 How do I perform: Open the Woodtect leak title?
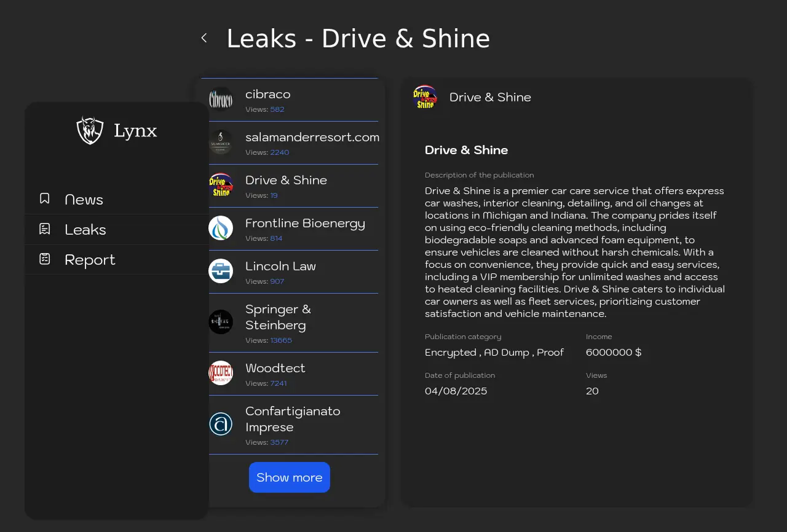click(x=275, y=369)
